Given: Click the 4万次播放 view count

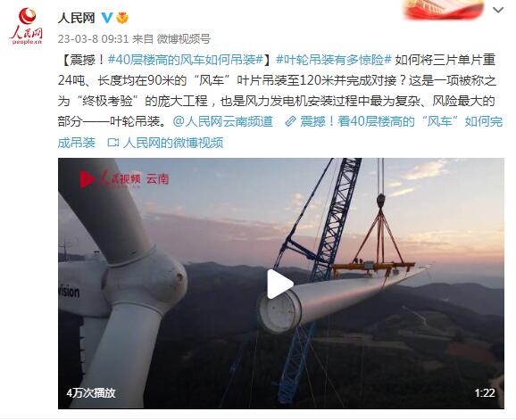Looking at the screenshot, I should (91, 392).
